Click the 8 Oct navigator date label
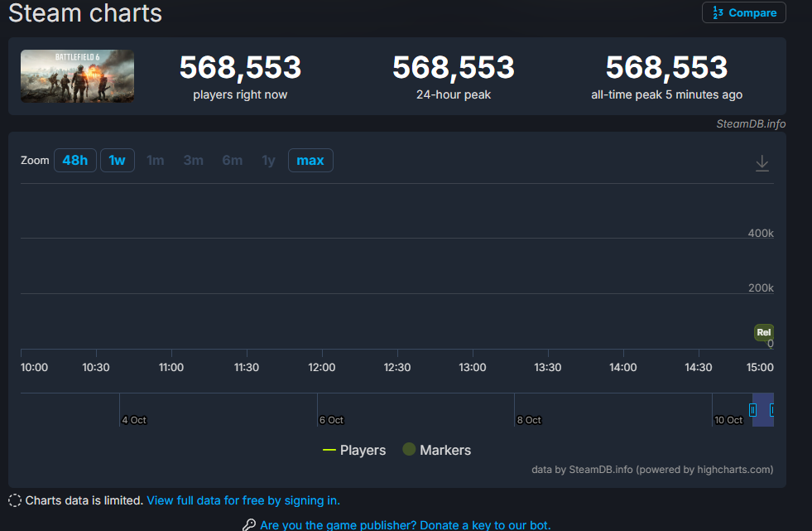 [x=529, y=420]
